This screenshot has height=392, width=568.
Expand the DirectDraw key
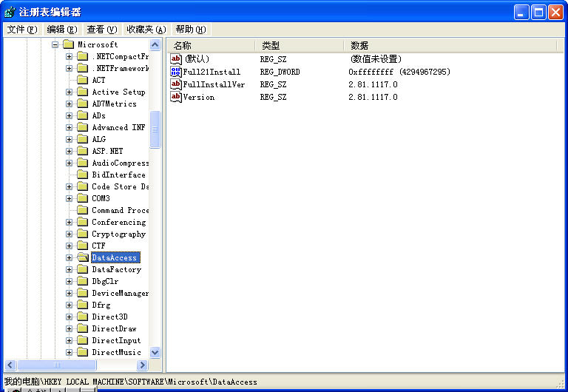pyautogui.click(x=69, y=328)
